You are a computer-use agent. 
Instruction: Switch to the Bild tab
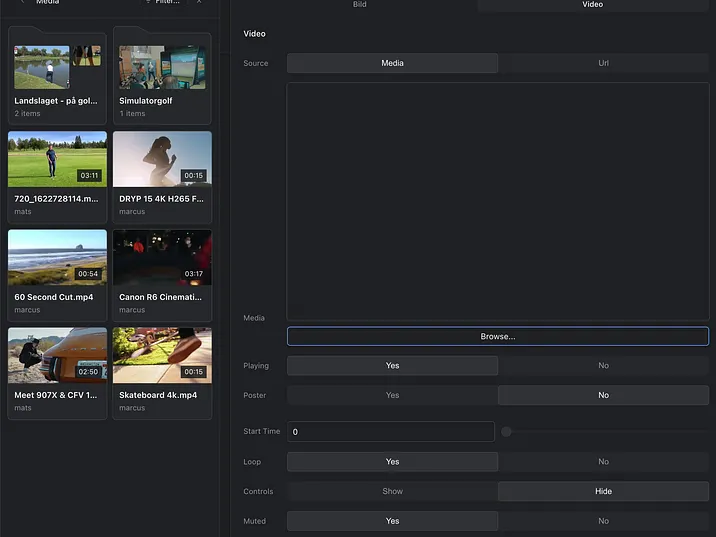click(360, 5)
